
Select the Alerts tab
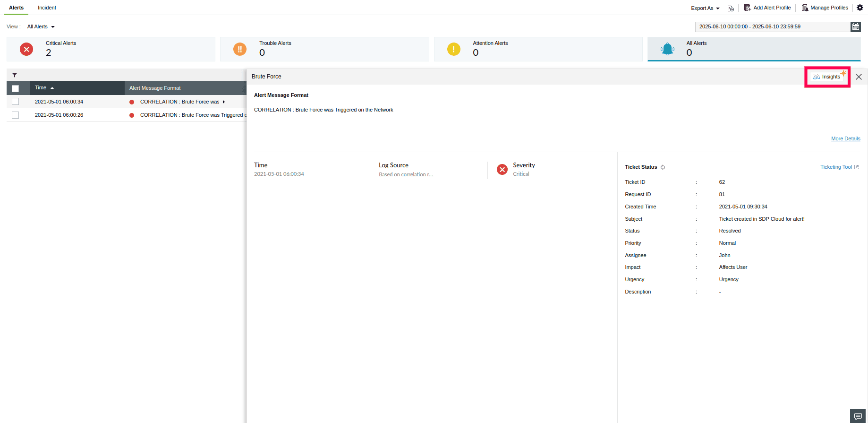[x=16, y=8]
